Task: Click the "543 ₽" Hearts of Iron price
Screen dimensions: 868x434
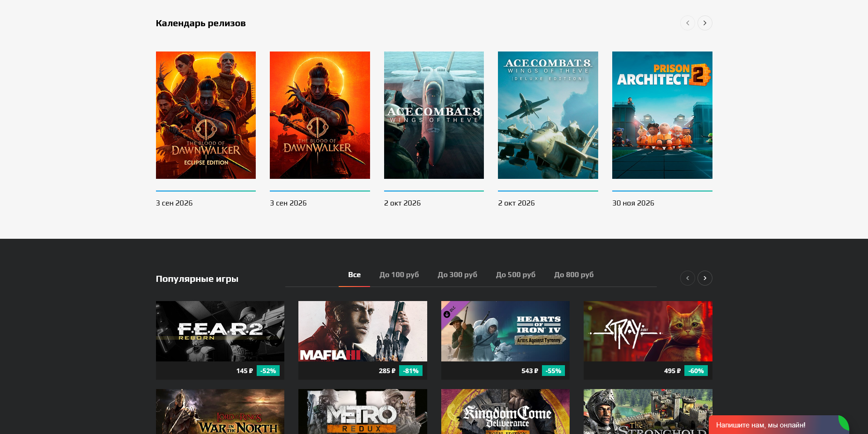Action: coord(530,371)
